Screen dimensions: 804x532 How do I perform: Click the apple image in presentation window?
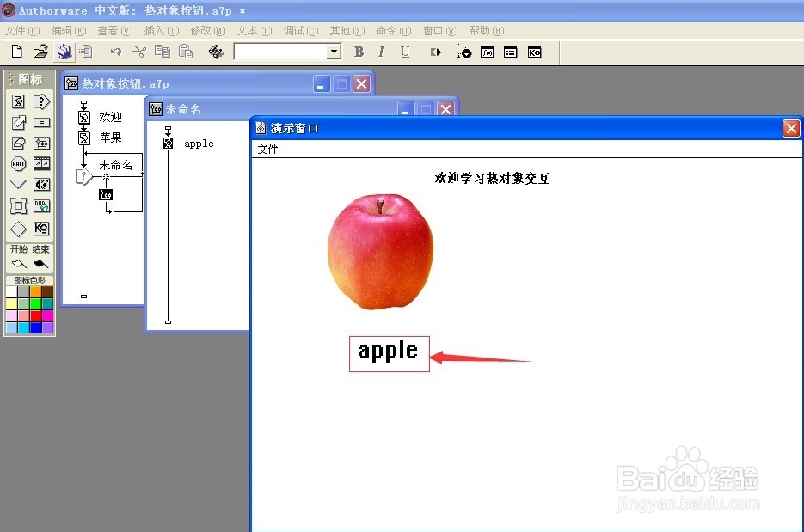click(380, 252)
